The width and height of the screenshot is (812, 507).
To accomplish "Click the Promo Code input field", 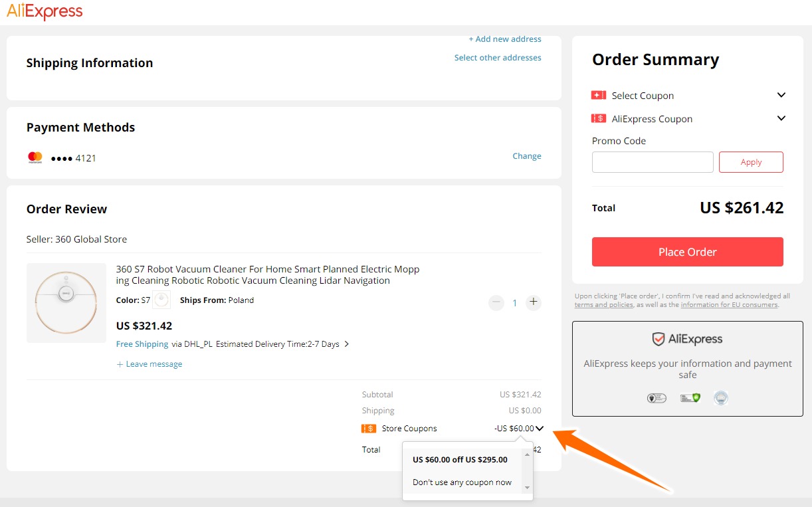I will [653, 162].
